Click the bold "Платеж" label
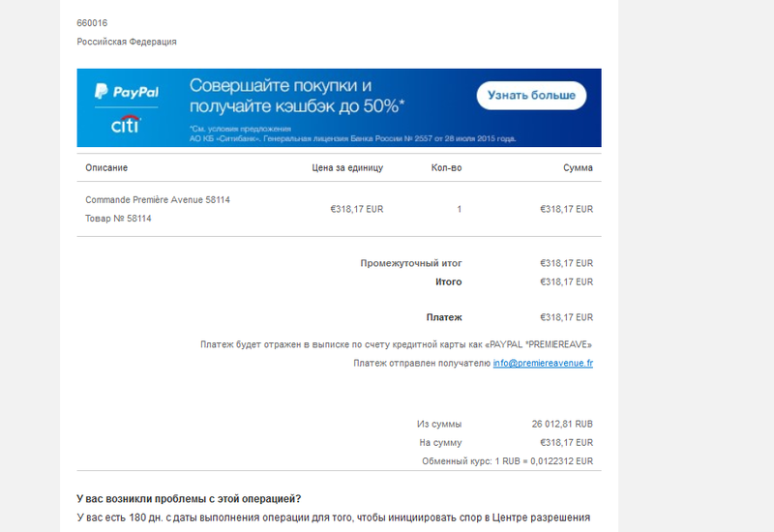774x532 pixels. tap(444, 318)
